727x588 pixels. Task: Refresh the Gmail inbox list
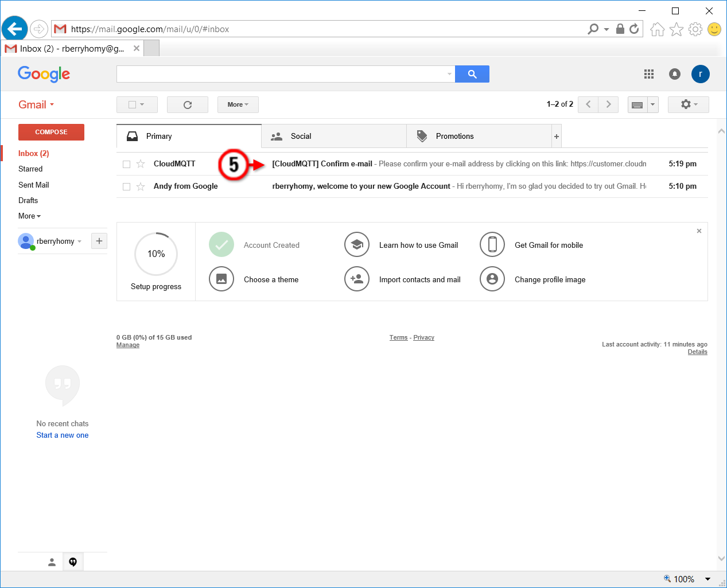coord(188,104)
